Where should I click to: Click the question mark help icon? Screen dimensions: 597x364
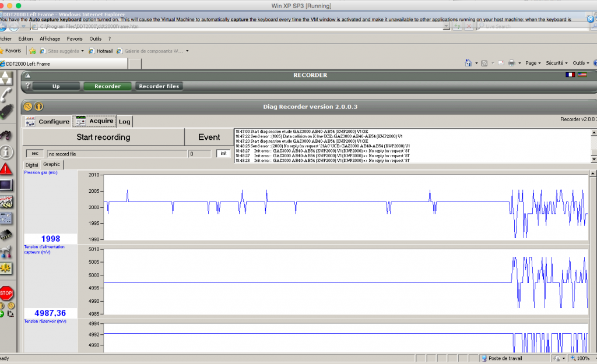tap(27, 86)
